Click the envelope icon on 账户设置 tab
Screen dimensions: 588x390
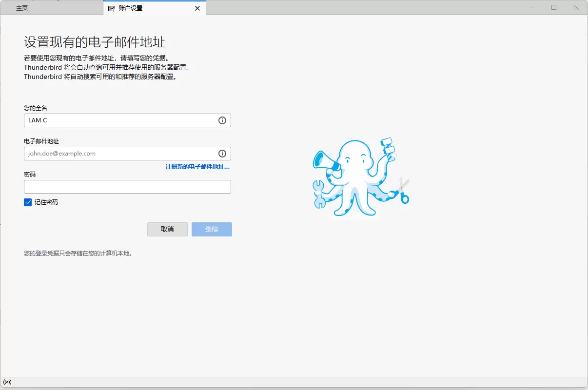click(x=111, y=8)
